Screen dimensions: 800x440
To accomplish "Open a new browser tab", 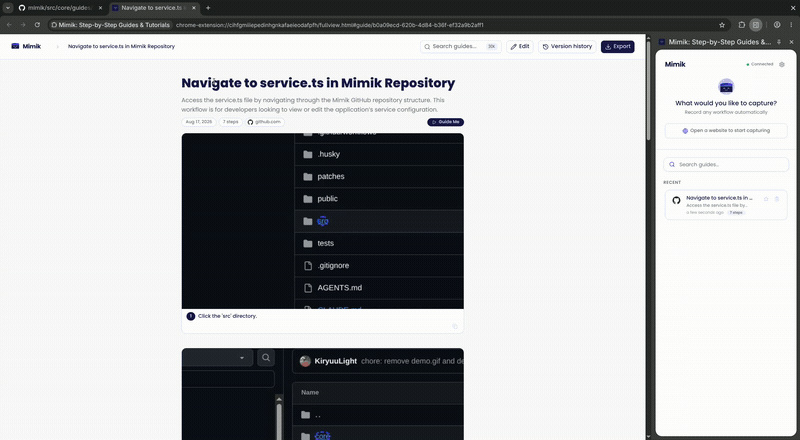I will pyautogui.click(x=208, y=8).
